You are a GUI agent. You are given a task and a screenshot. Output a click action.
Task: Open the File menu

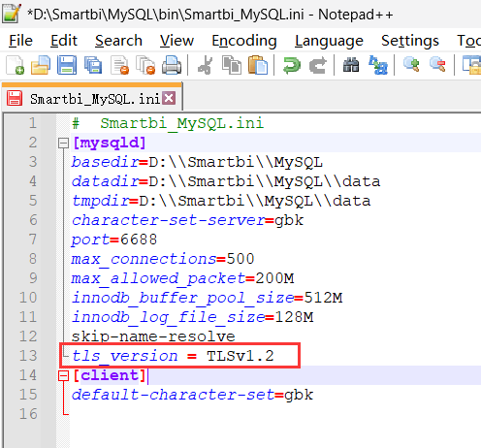[x=20, y=41]
